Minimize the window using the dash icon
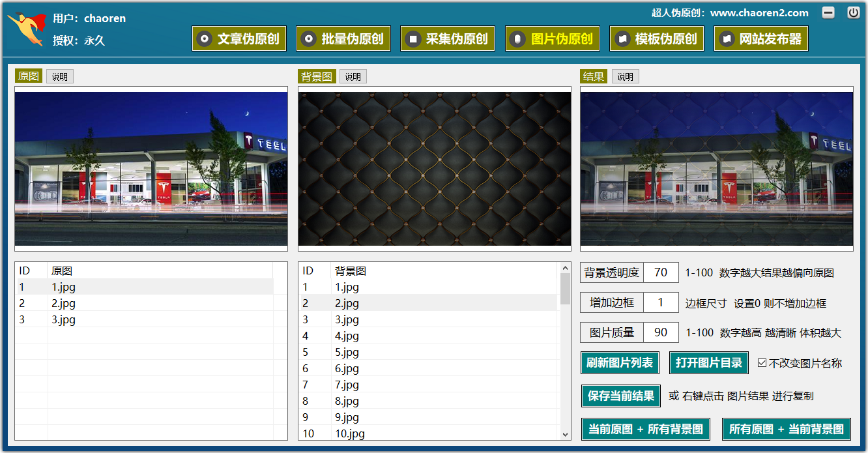This screenshot has height=453, width=868. click(828, 12)
